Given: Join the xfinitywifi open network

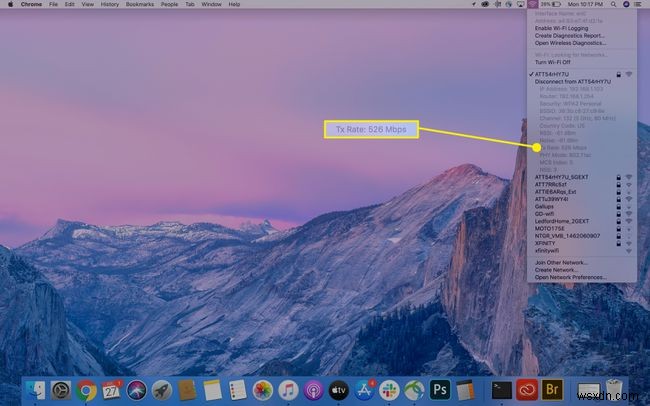Looking at the screenshot, I should [582, 251].
